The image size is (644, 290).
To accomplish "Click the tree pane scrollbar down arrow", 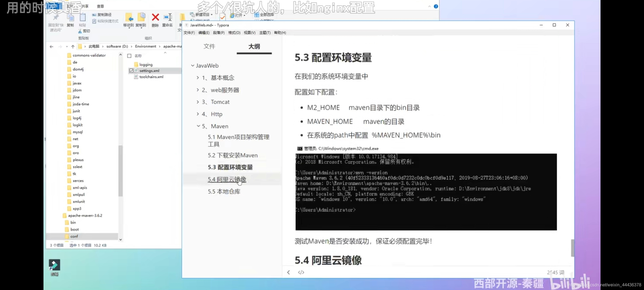I will click(x=120, y=240).
